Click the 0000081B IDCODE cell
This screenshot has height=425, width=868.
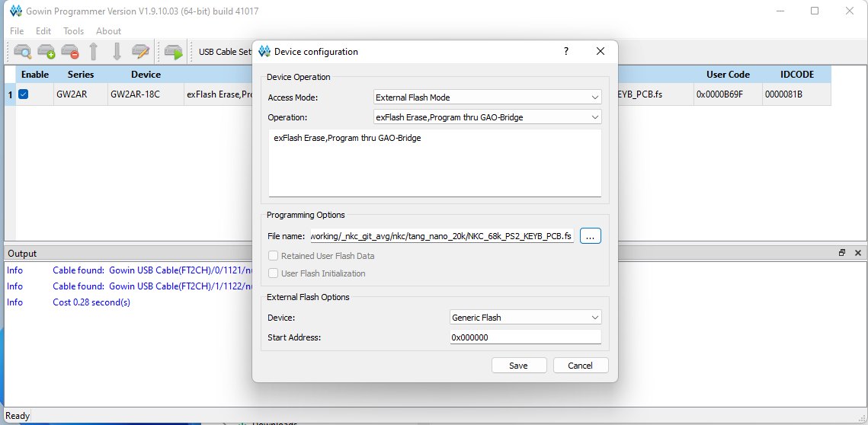[796, 94]
